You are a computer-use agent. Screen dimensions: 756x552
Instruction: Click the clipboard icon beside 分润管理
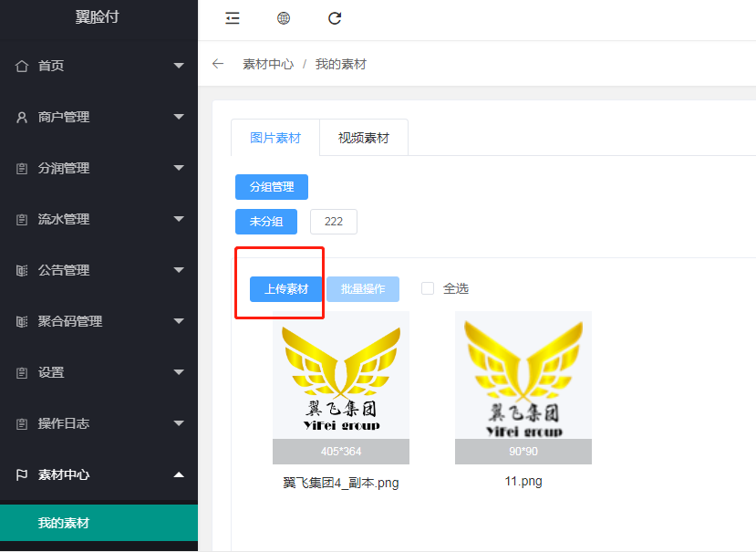22,168
